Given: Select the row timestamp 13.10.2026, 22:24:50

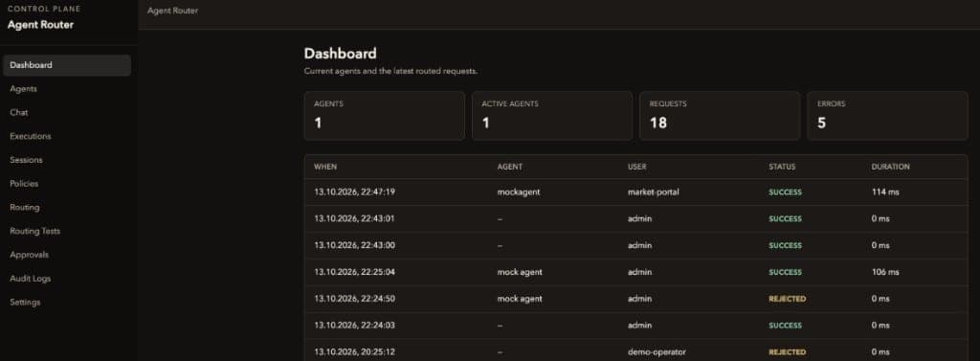Looking at the screenshot, I should 354,299.
